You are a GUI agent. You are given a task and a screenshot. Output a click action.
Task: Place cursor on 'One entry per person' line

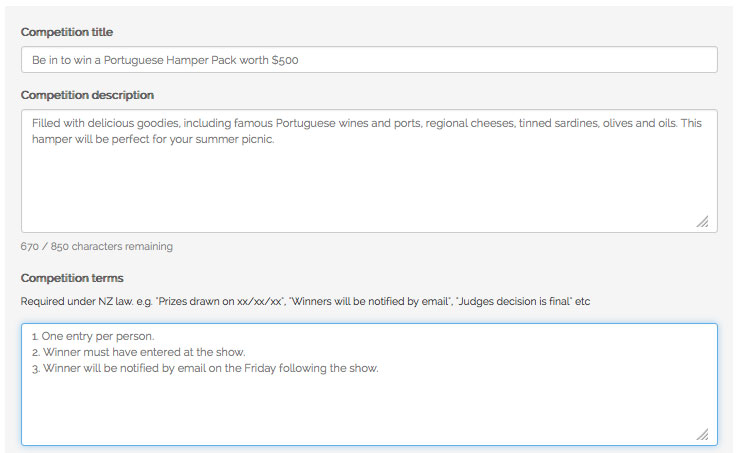click(93, 336)
